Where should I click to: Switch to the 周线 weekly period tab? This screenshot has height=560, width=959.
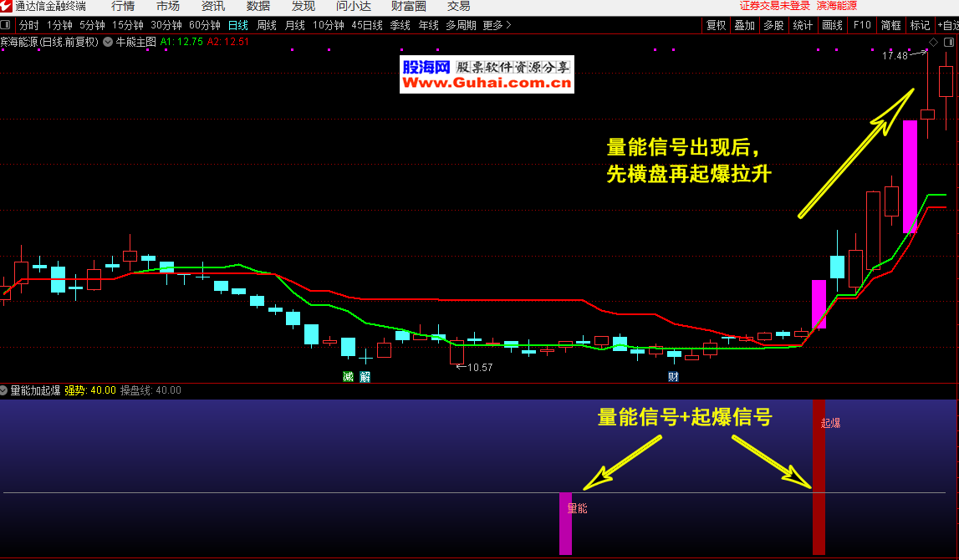click(267, 25)
